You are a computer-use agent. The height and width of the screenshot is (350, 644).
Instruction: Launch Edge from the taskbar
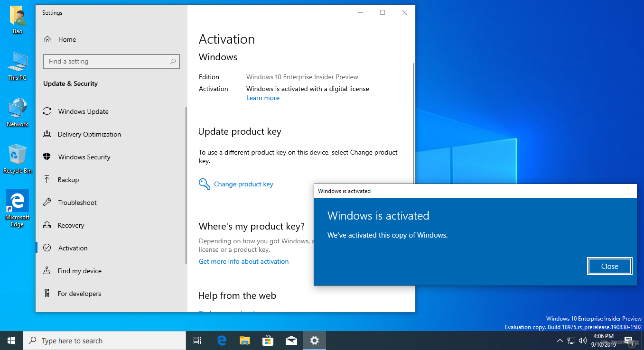(x=222, y=341)
